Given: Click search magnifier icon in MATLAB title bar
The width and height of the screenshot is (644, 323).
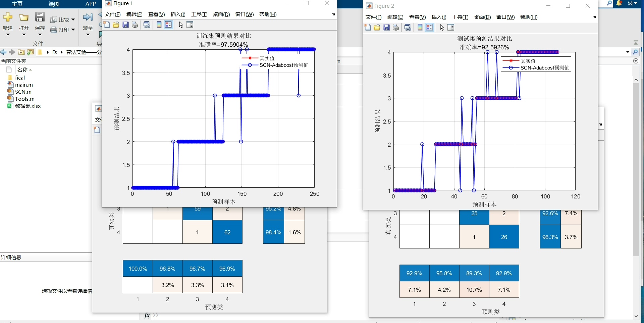Looking at the screenshot, I should [609, 3].
